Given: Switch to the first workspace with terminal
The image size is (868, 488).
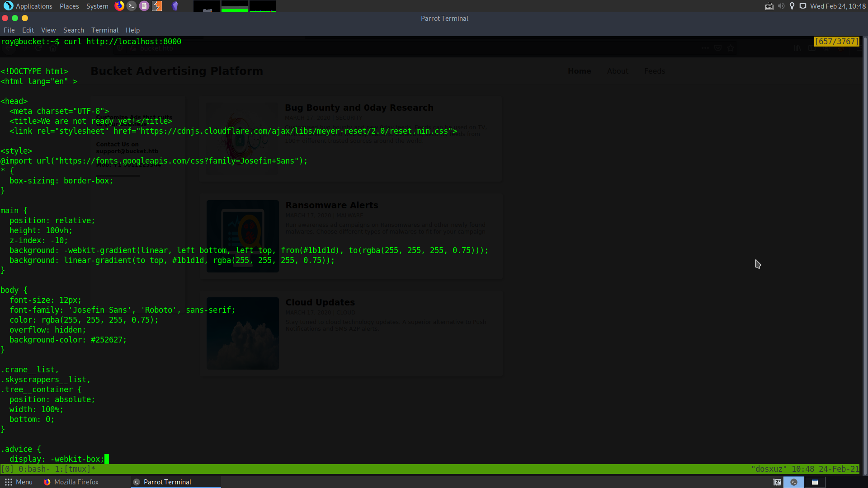Looking at the screenshot, I should pyautogui.click(x=794, y=482).
